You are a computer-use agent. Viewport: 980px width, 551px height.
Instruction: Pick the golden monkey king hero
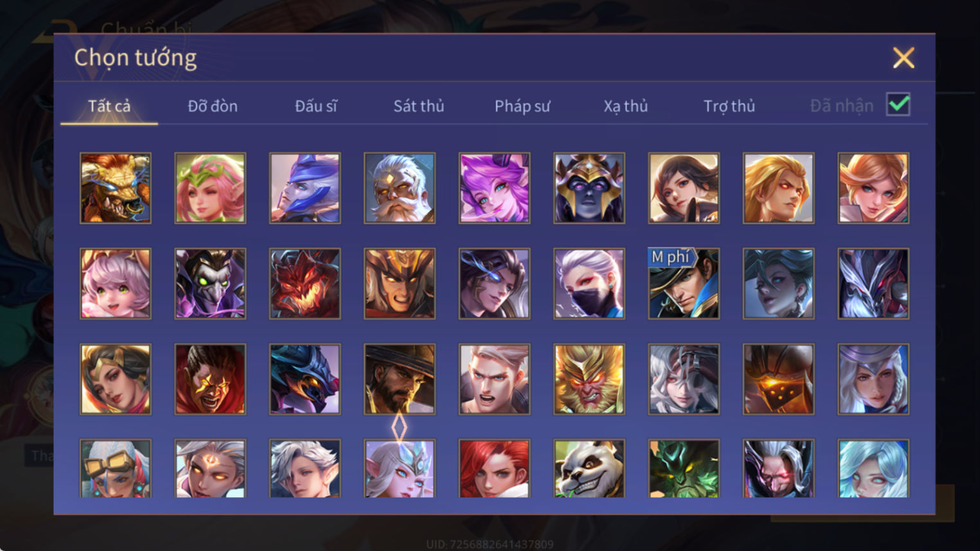click(589, 379)
